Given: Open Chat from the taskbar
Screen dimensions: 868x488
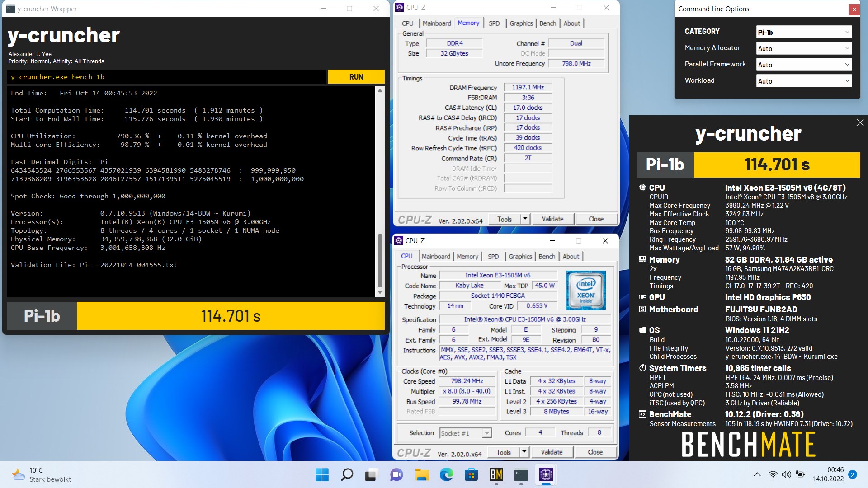Looking at the screenshot, I should click(x=396, y=474).
